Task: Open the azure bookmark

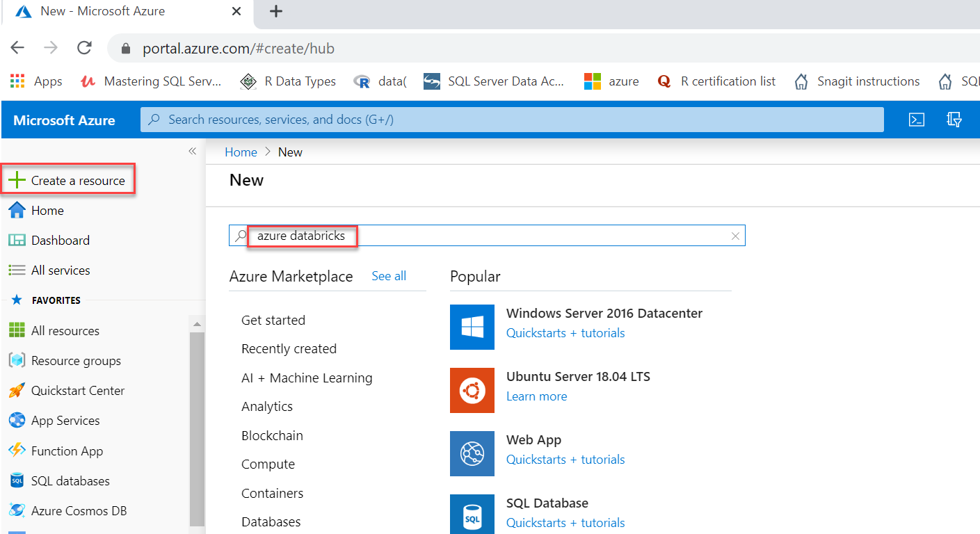Action: 611,81
